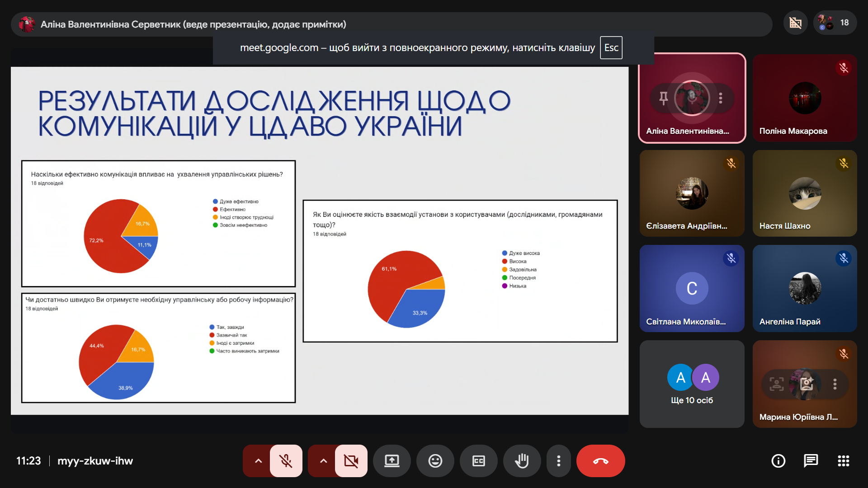Click the 'Дуже ефективно' blue legend dot
Screen dimensions: 868x488
(x=215, y=202)
